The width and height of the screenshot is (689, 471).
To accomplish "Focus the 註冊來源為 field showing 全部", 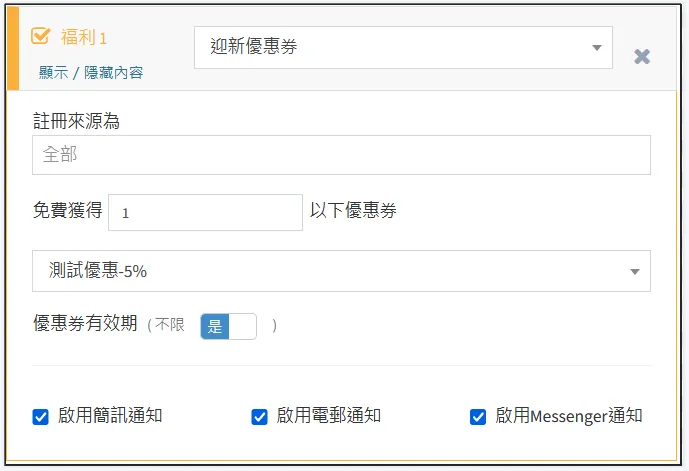I will pos(341,155).
